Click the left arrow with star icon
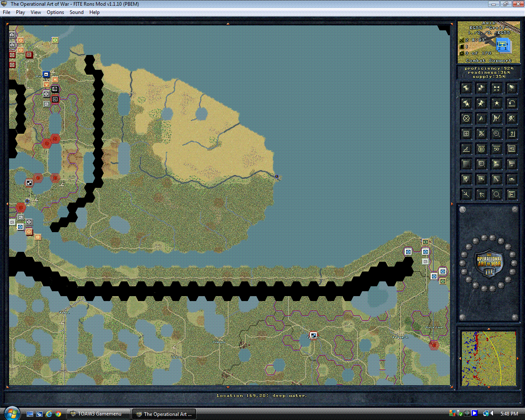The height and width of the screenshot is (420, 525). [x=466, y=103]
